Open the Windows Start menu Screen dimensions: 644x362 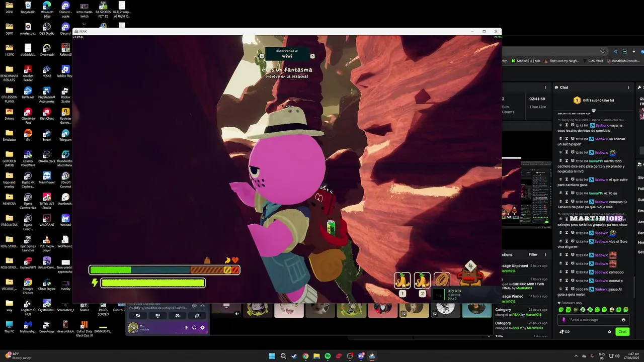tap(272, 356)
